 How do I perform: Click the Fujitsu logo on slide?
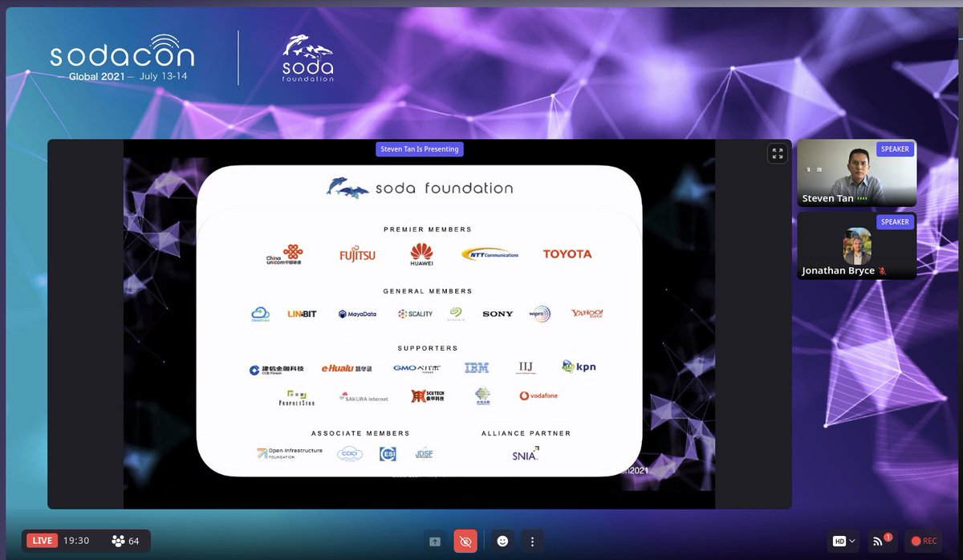[357, 255]
